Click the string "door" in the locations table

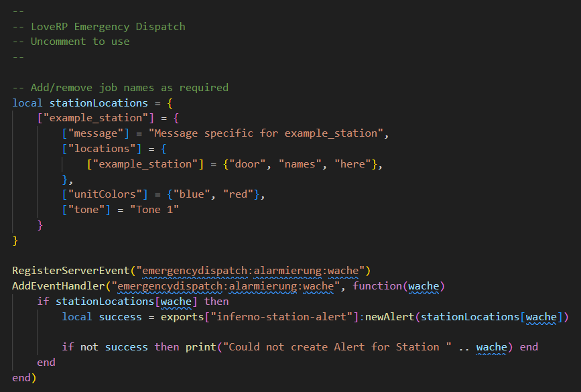pos(247,164)
